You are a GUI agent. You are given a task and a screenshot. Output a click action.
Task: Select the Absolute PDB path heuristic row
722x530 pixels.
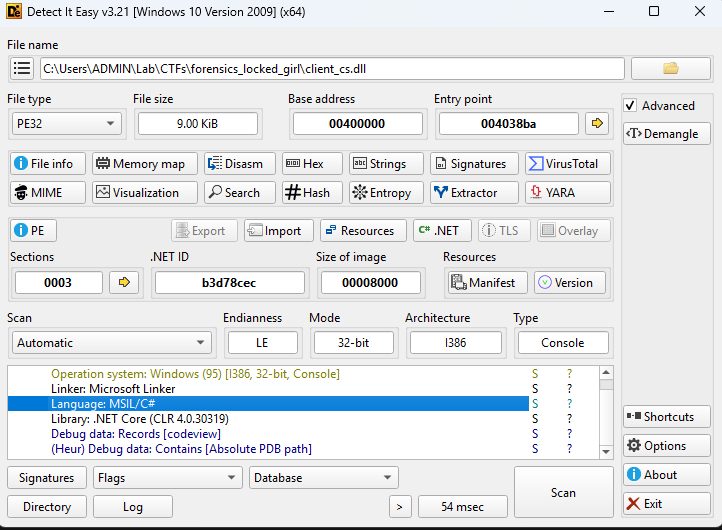(x=268, y=449)
